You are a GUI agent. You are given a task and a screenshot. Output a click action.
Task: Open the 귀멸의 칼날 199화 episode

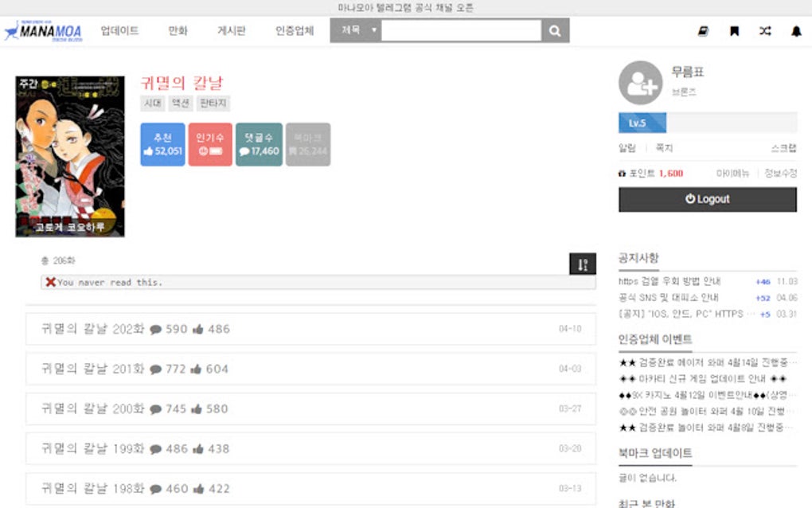tap(92, 449)
